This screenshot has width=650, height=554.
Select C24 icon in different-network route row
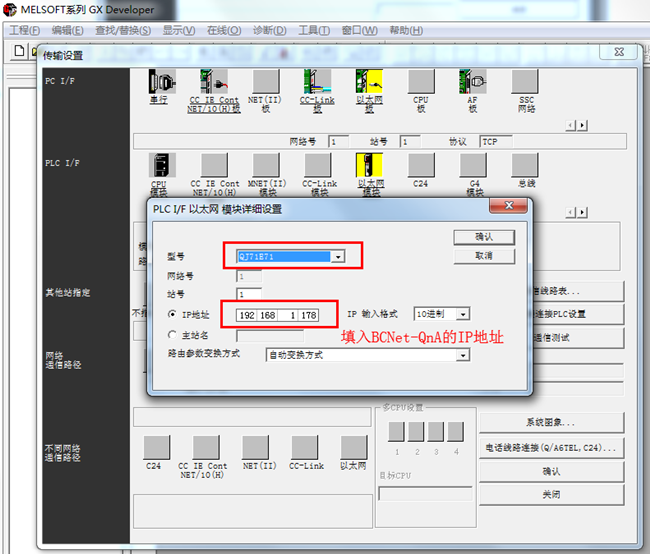point(157,447)
